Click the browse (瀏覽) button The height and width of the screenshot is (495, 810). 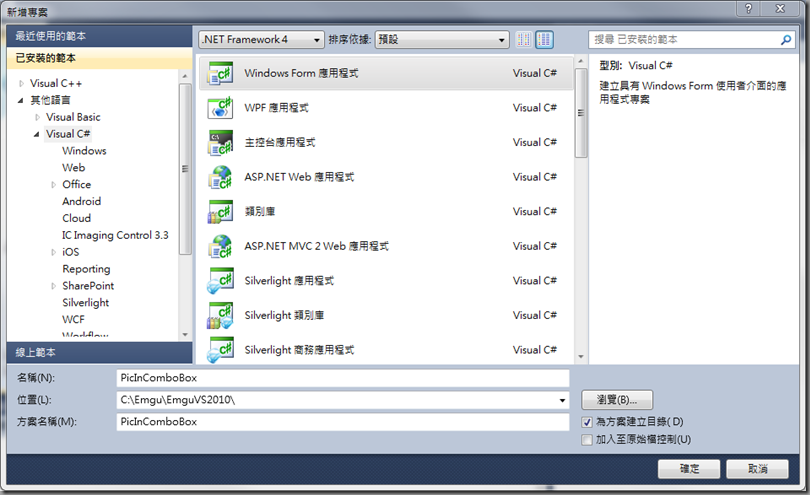[x=617, y=400]
